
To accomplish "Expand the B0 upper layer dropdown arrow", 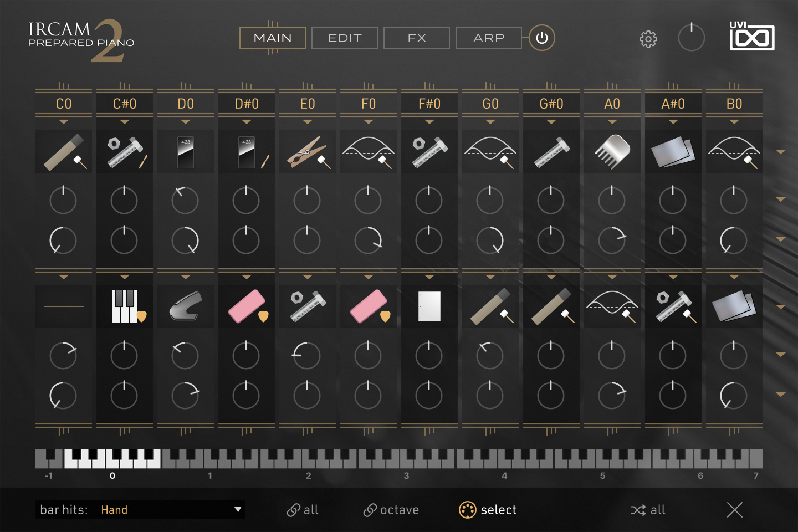I will tap(734, 122).
